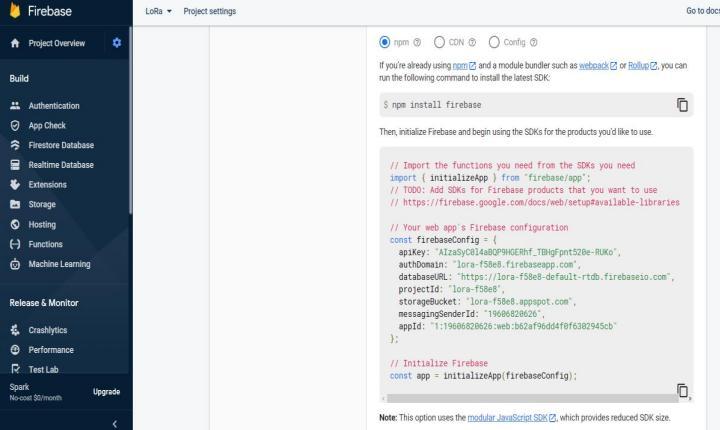This screenshot has height=430, width=720.
Task: Click the Release & Monitor heading
Action: (x=44, y=303)
